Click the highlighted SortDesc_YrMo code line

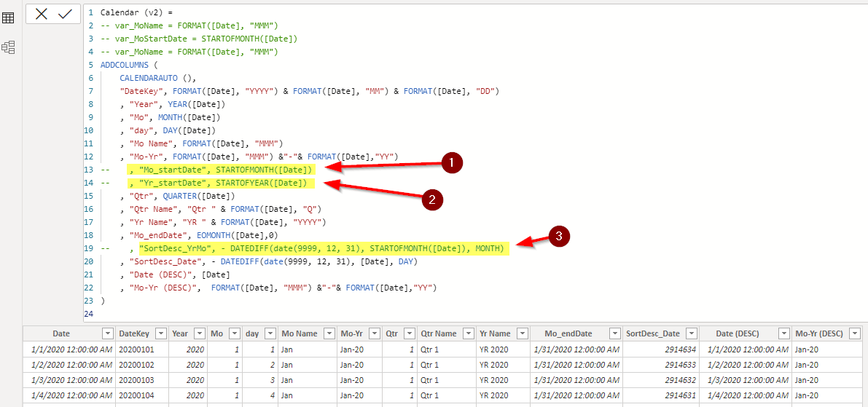321,249
